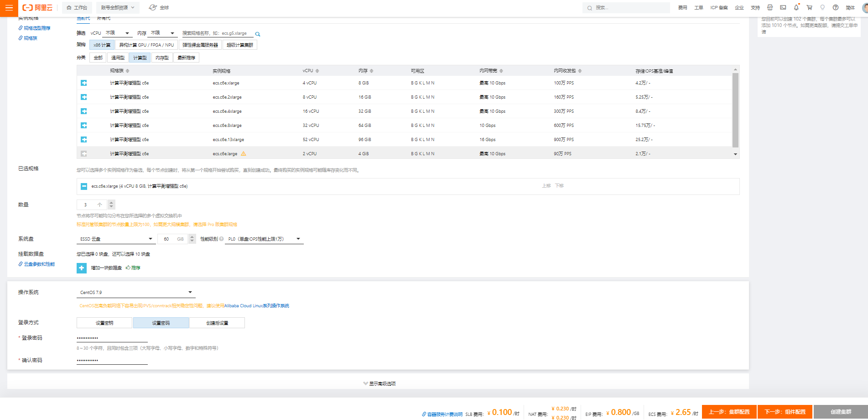Open the ICP 备案 menu
This screenshot has width=868, height=420.
[719, 8]
